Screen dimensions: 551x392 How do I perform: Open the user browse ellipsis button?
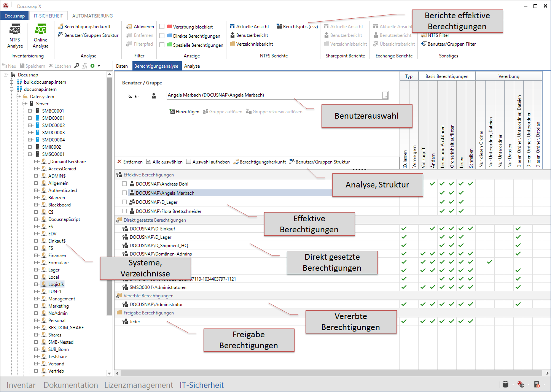tap(385, 95)
